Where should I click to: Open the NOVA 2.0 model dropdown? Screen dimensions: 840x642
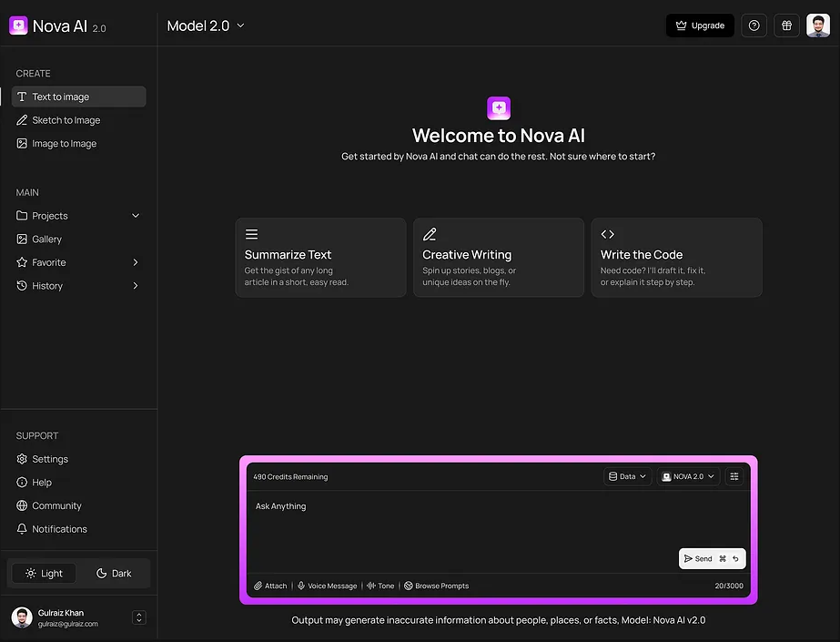tap(688, 476)
